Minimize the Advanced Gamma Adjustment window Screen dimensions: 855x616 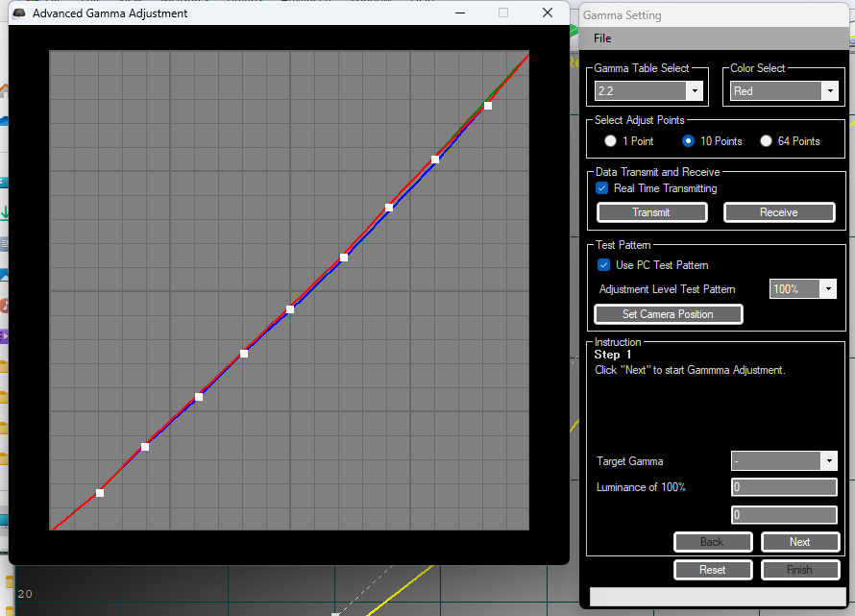460,12
